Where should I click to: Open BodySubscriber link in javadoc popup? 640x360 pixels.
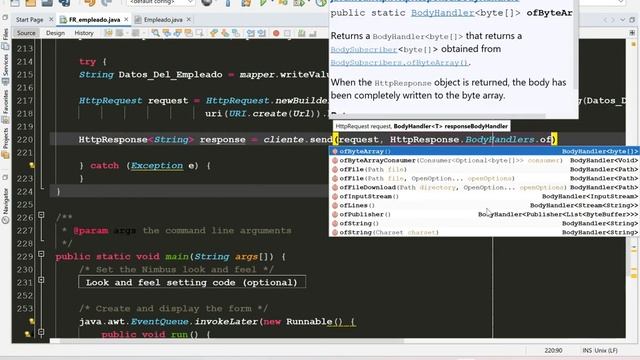tap(364, 49)
